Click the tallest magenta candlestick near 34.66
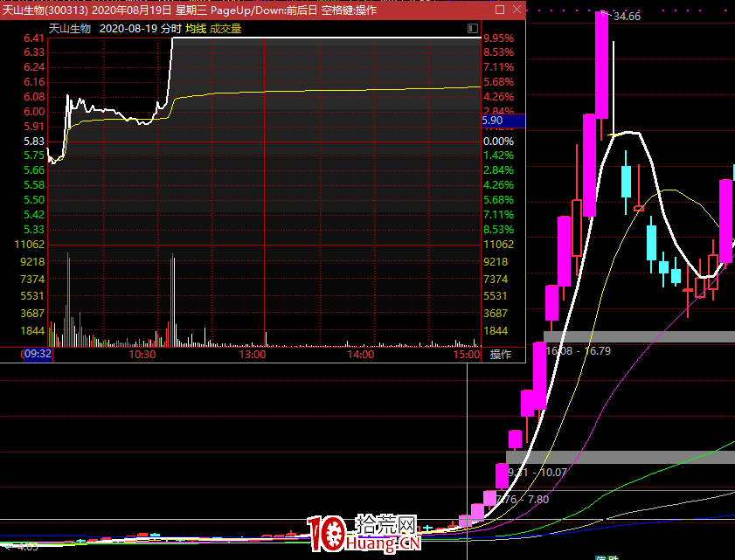 coord(601,66)
